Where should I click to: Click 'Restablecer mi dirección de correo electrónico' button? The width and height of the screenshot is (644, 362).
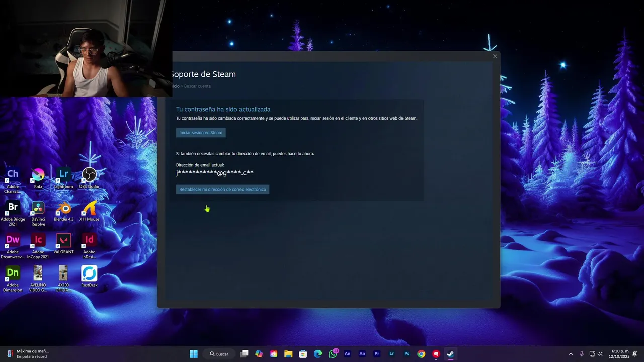point(222,189)
